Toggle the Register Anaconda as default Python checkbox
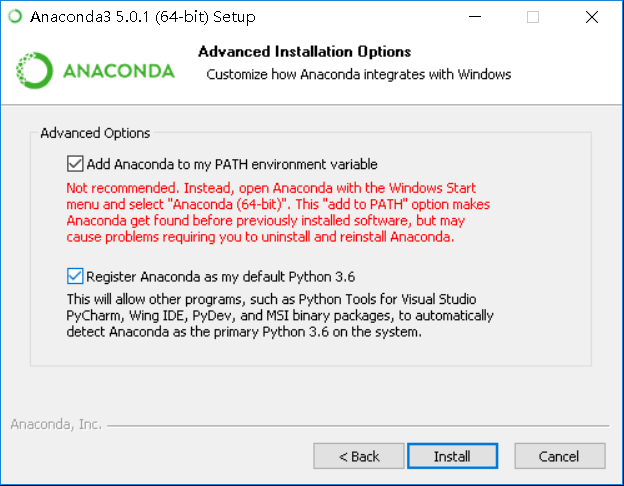Image resolution: width=624 pixels, height=486 pixels. (x=75, y=276)
